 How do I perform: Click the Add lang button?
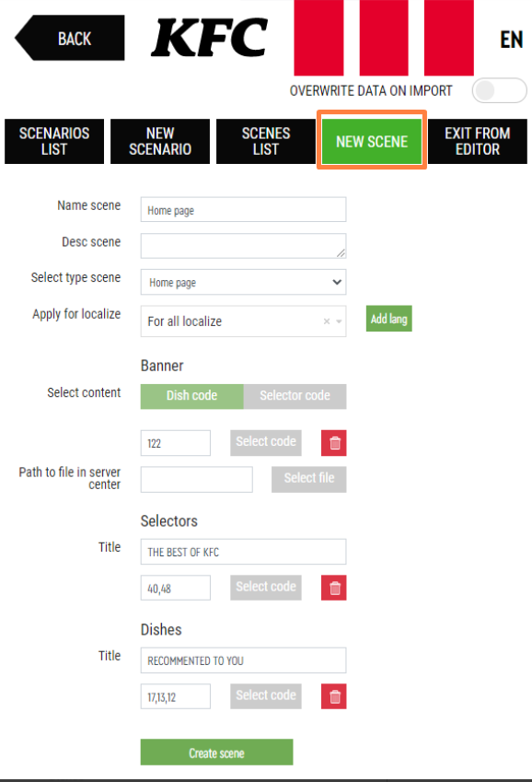(x=389, y=318)
